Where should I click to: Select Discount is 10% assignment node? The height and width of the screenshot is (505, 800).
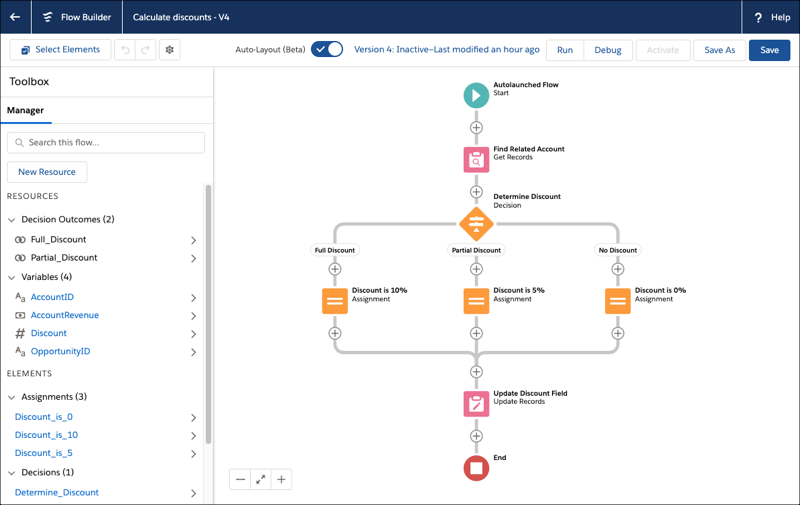pos(335,301)
